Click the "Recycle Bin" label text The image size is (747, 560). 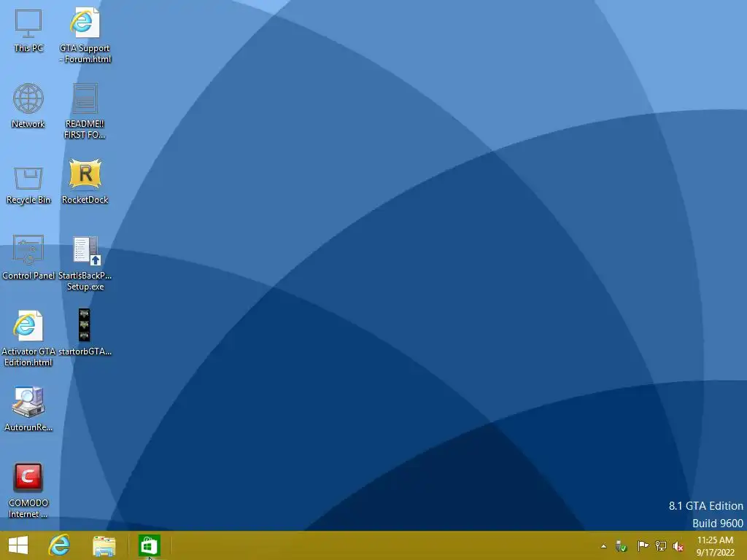click(x=28, y=200)
